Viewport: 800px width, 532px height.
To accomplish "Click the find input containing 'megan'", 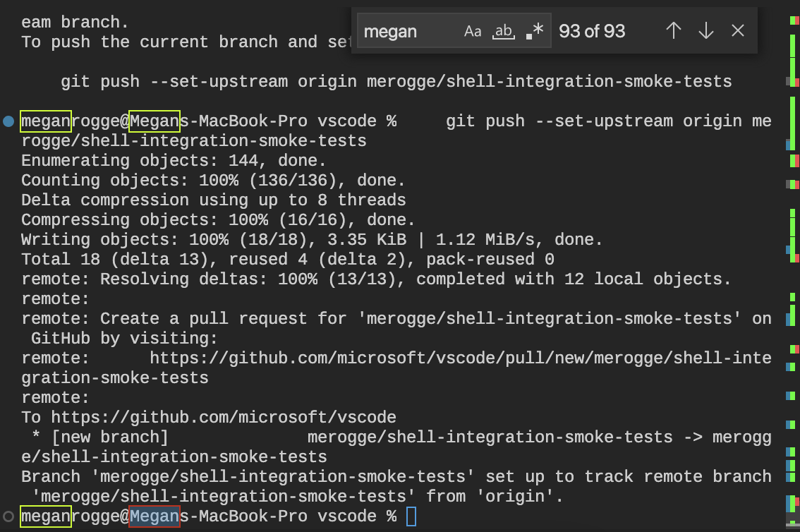I will coord(406,32).
